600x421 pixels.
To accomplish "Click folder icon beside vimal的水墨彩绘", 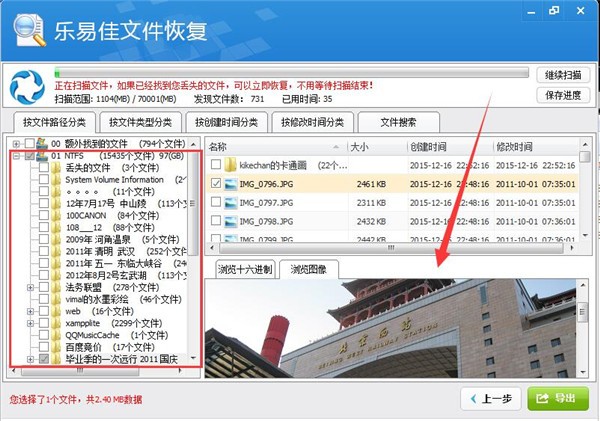I will [56, 299].
